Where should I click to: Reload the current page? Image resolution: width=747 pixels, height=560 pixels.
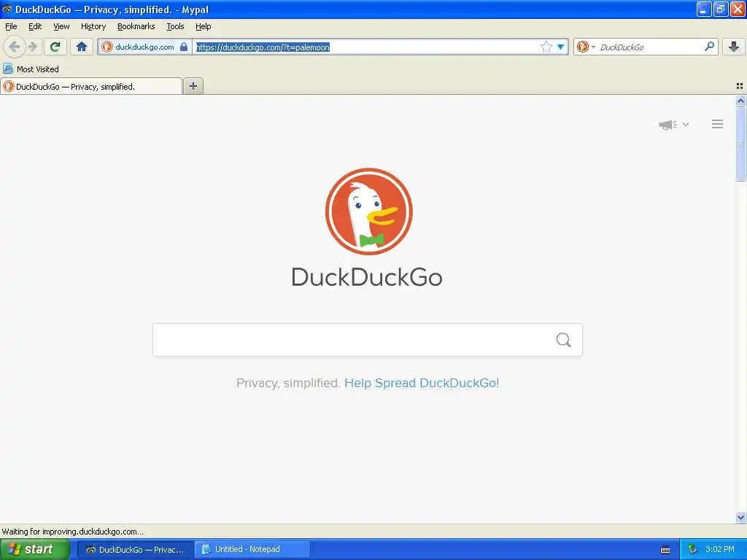coord(55,47)
